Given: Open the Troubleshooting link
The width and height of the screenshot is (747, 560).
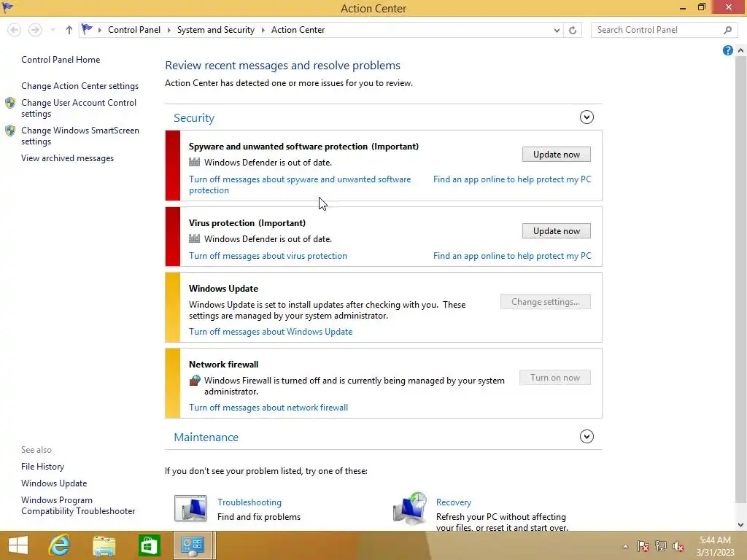Looking at the screenshot, I should tap(249, 502).
